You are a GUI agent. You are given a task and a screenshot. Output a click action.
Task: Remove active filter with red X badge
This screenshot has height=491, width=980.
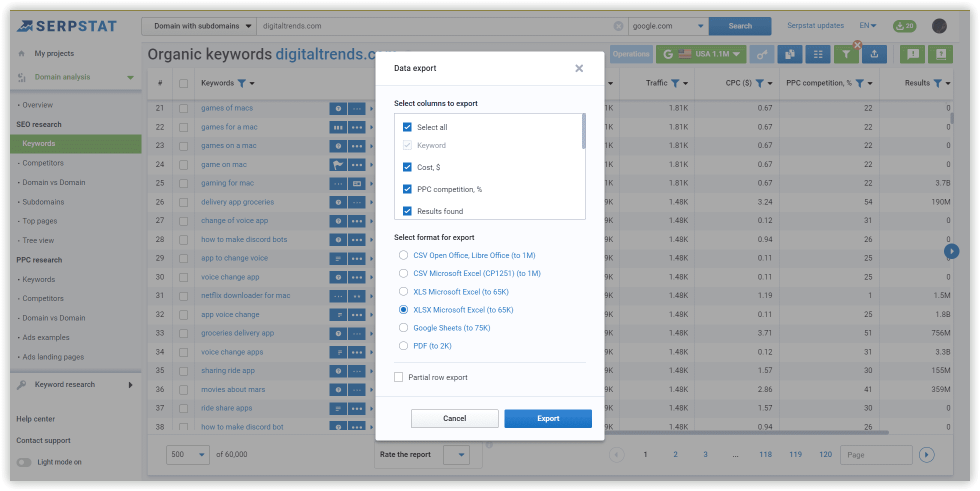tap(857, 44)
